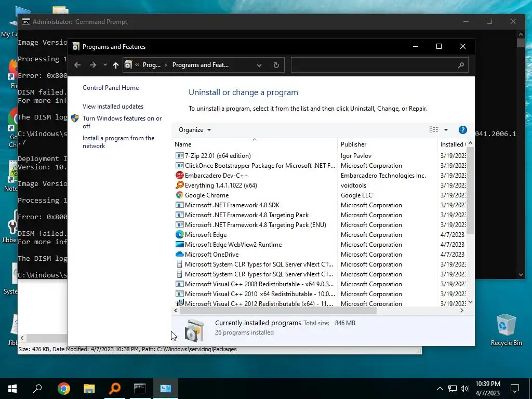The height and width of the screenshot is (399, 532).
Task: Open File Explorer from the taskbar
Action: point(89,389)
